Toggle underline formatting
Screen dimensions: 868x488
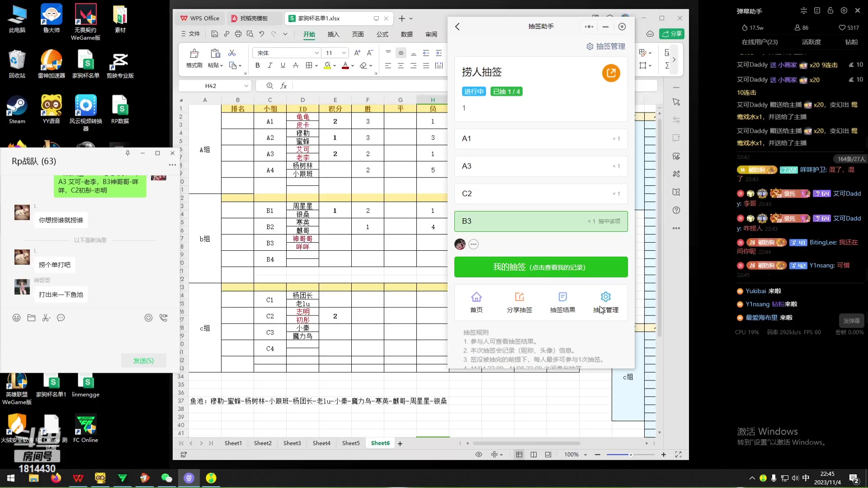tap(283, 66)
